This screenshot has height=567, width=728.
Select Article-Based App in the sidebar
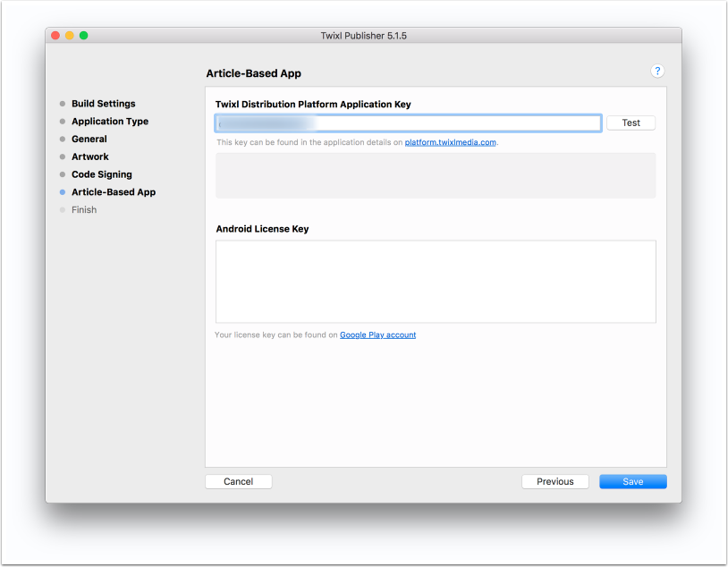point(114,192)
